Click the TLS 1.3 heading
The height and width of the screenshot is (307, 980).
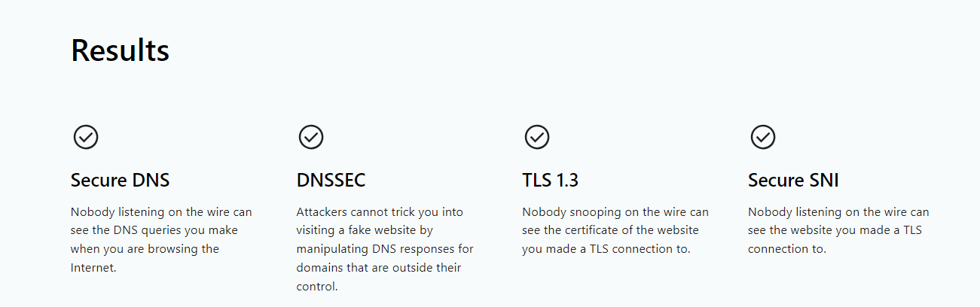click(x=550, y=181)
